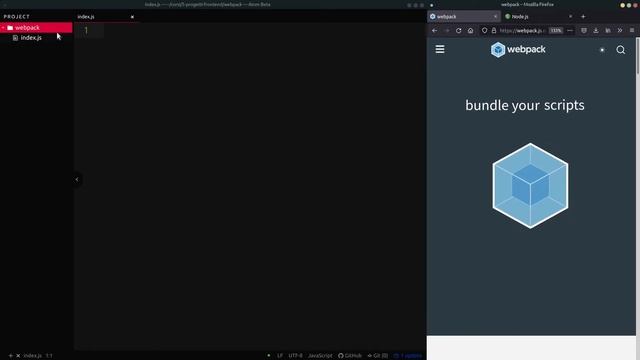Collapse the webpack folder arrow in tree
Image resolution: width=640 pixels, height=360 pixels.
point(3,27)
